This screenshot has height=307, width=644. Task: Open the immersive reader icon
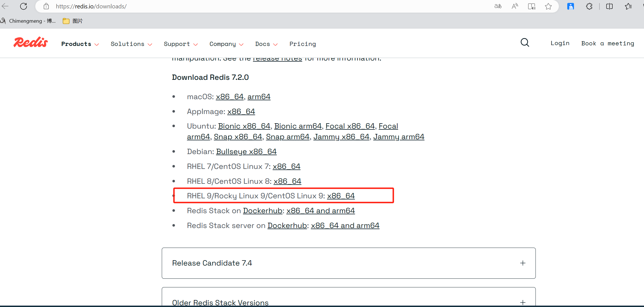531,6
